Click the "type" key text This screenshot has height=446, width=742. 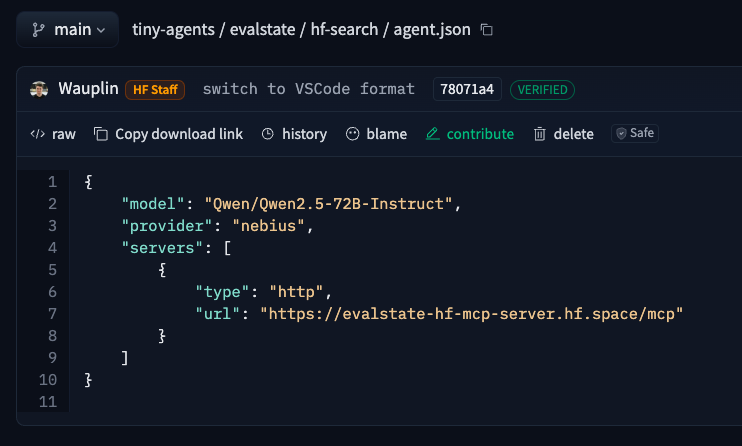pyautogui.click(x=222, y=292)
